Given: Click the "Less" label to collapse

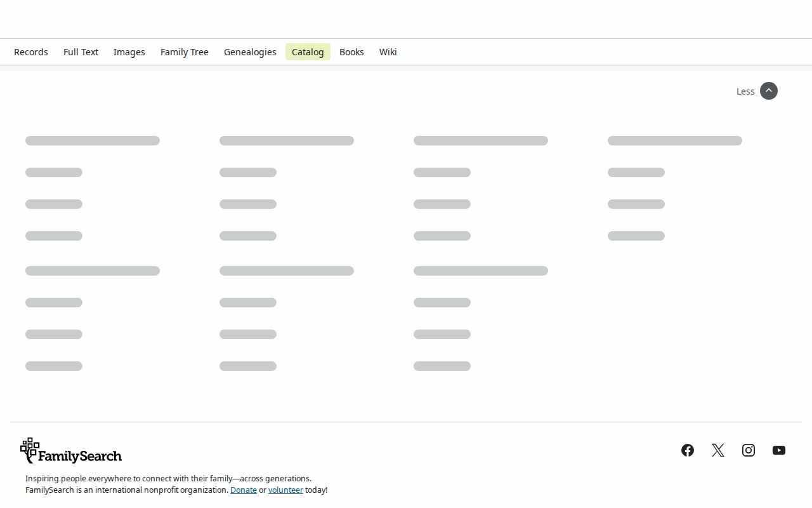Looking at the screenshot, I should click(x=745, y=91).
